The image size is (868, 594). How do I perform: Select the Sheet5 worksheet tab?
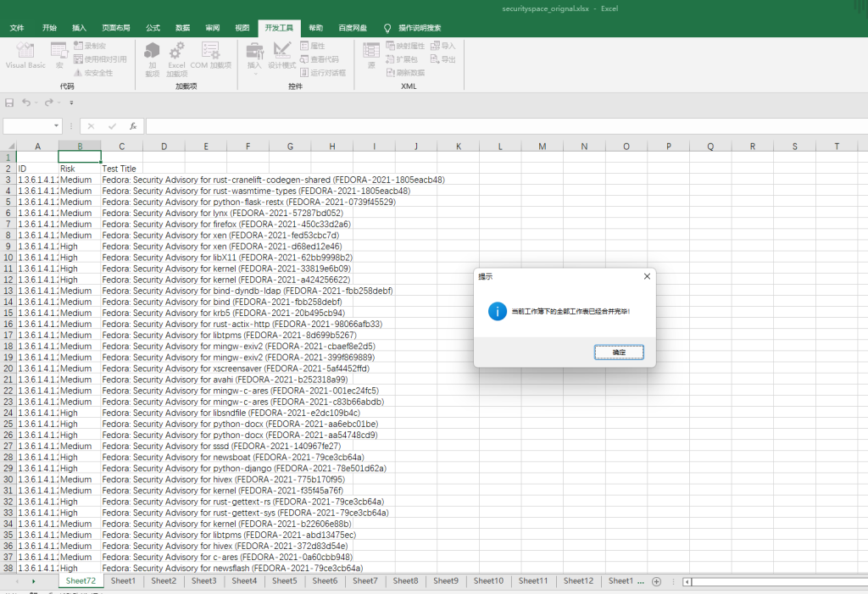(x=285, y=581)
